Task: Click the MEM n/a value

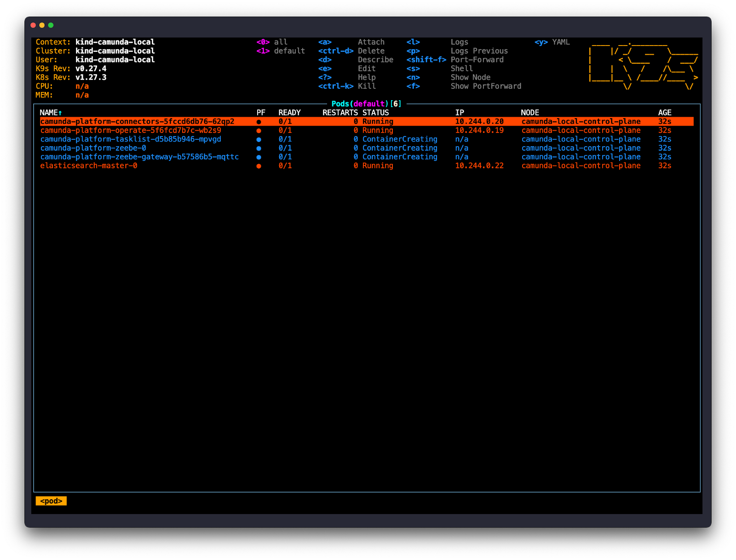Action: (x=82, y=95)
